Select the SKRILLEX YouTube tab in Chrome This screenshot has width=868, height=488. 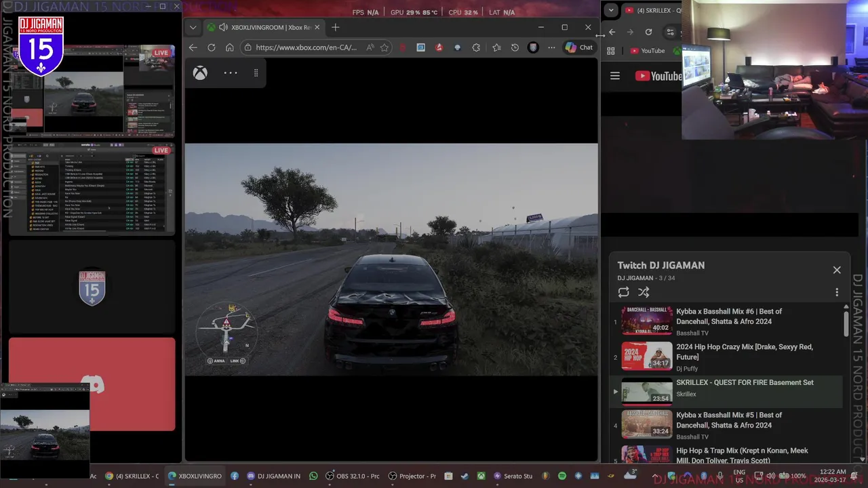653,10
